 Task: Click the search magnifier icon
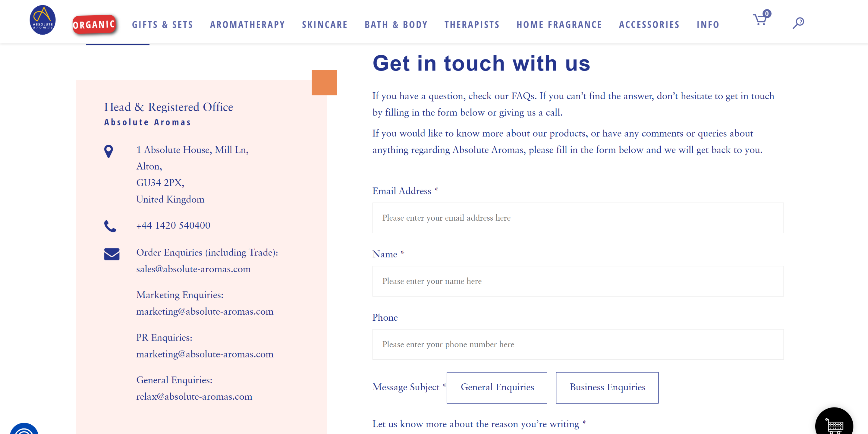[x=798, y=23]
